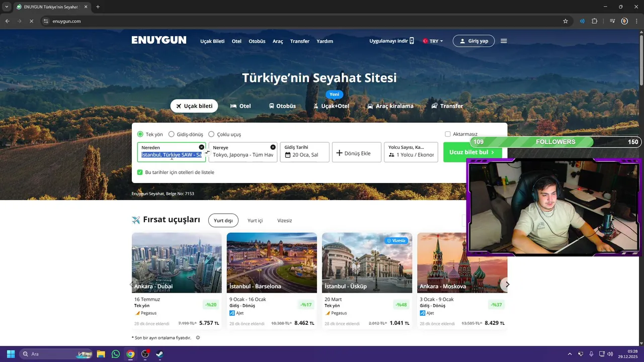
Task: Open the Ankara - Dubai deal card
Action: click(177, 281)
